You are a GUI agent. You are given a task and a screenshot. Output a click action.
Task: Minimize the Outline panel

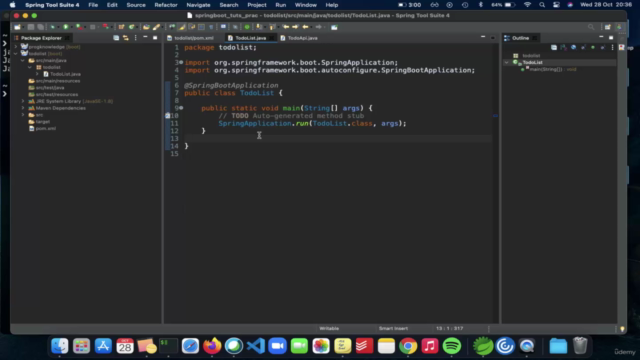point(601,38)
